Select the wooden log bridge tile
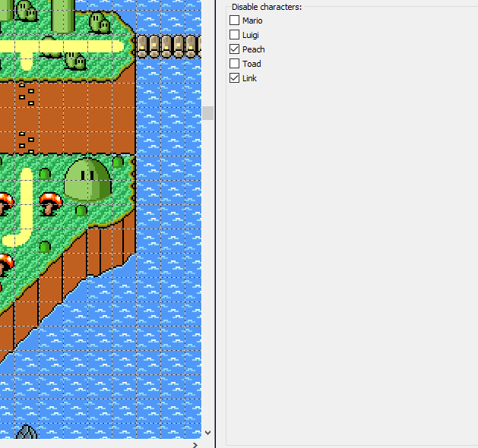 [169, 46]
